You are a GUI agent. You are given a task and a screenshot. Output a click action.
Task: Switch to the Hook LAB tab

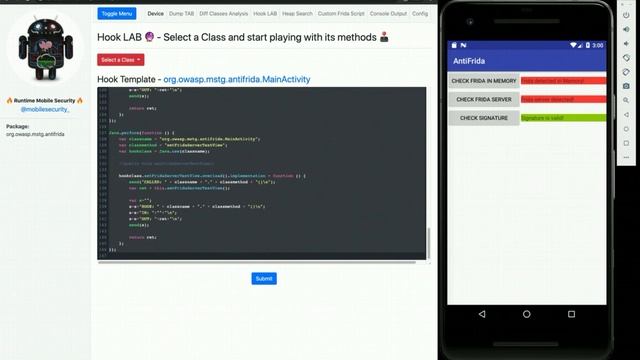(265, 13)
